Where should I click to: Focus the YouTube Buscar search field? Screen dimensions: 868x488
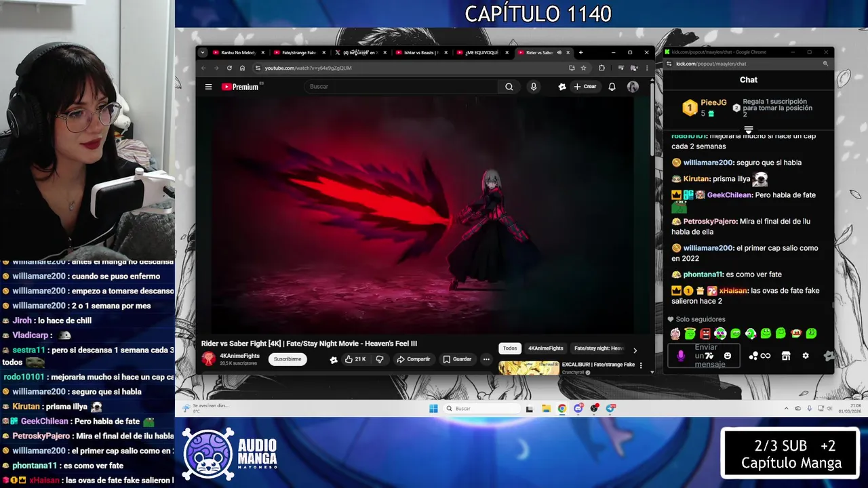tap(401, 87)
